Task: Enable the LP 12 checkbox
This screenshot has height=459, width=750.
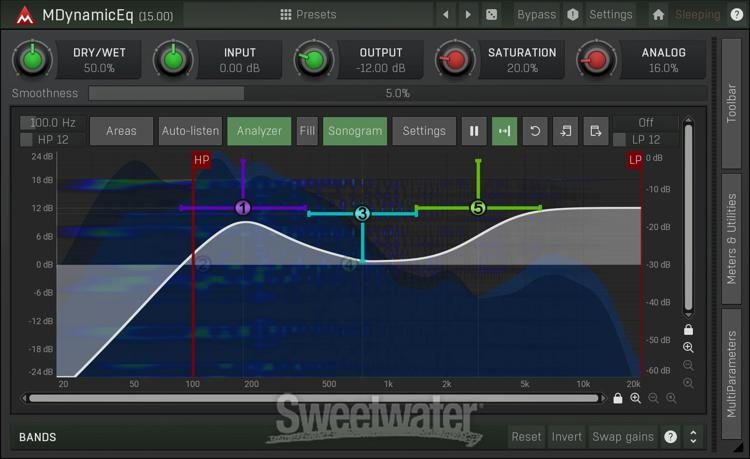Action: 620,140
